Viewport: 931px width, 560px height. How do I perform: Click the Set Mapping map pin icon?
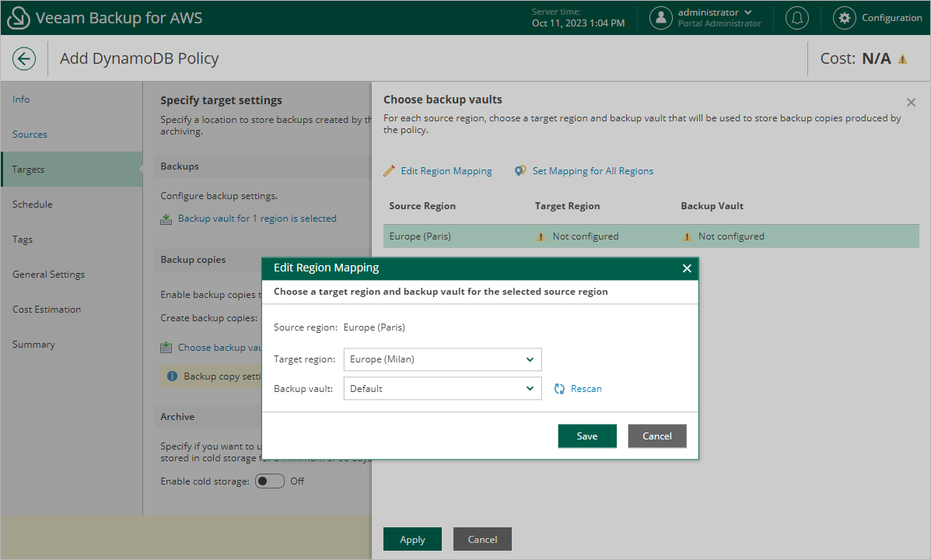coord(520,171)
